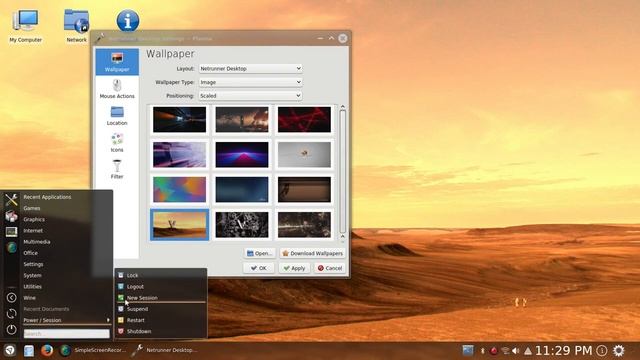Open the System category
The width and height of the screenshot is (640, 360).
(x=32, y=276)
